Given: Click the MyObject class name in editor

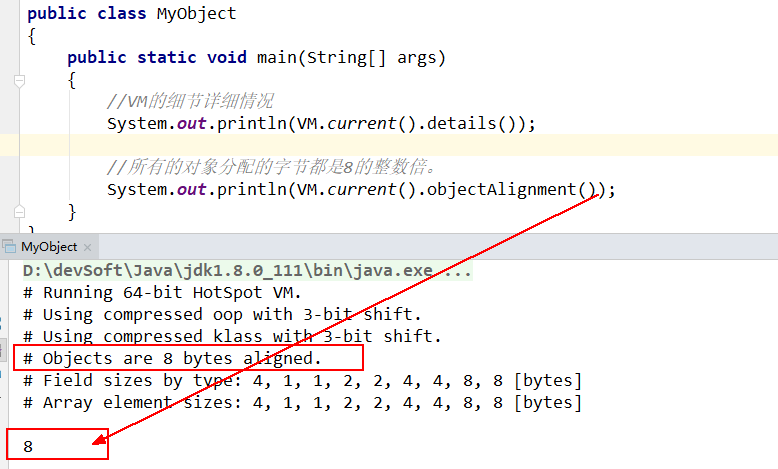Looking at the screenshot, I should (x=196, y=14).
